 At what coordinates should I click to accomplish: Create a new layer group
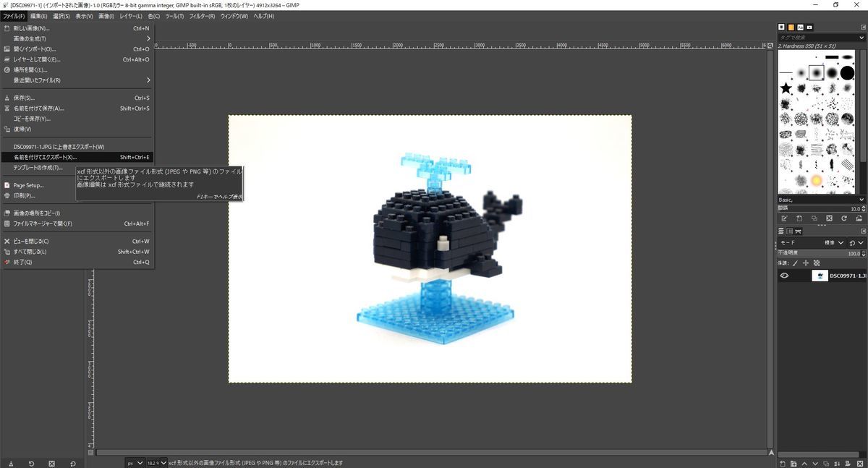[795, 463]
